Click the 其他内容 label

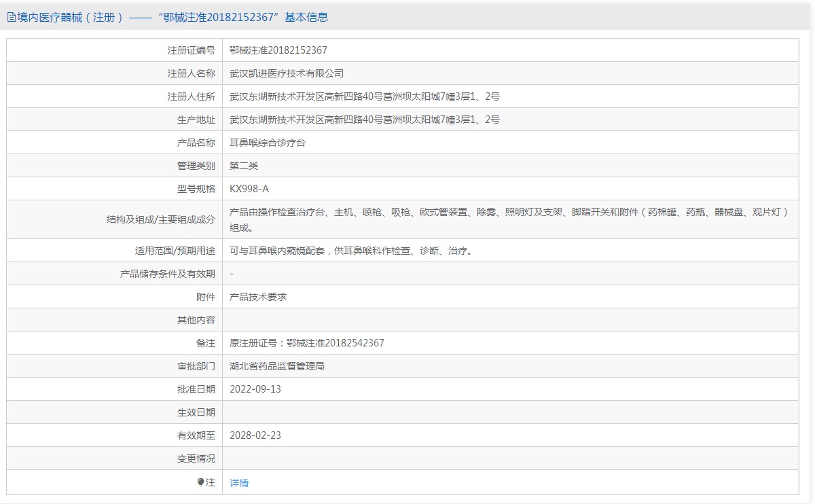tap(196, 320)
